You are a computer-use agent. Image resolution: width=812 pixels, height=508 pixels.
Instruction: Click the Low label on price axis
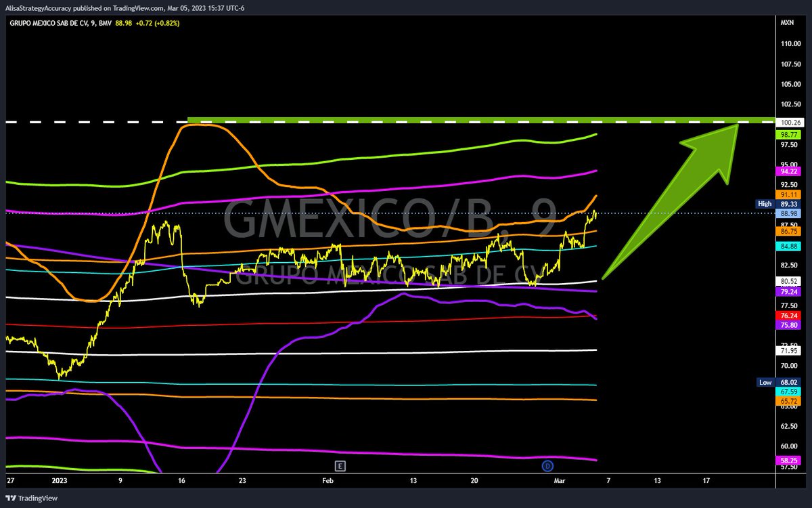click(765, 382)
